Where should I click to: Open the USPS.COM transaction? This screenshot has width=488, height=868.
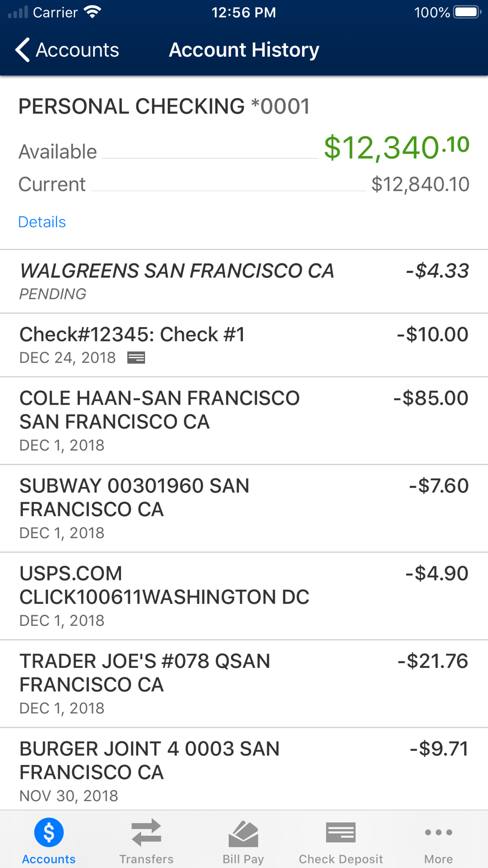pyautogui.click(x=244, y=596)
